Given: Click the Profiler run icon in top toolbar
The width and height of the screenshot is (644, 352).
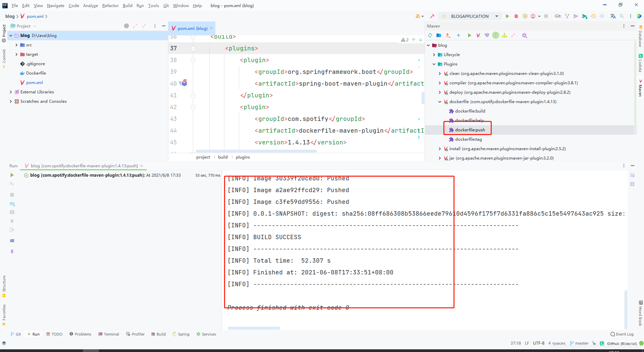Looking at the screenshot, I should [533, 16].
